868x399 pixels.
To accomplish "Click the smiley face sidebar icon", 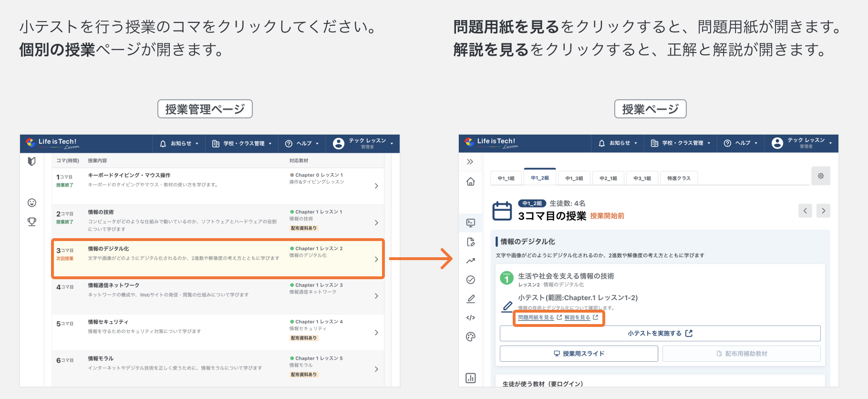I will click(32, 203).
